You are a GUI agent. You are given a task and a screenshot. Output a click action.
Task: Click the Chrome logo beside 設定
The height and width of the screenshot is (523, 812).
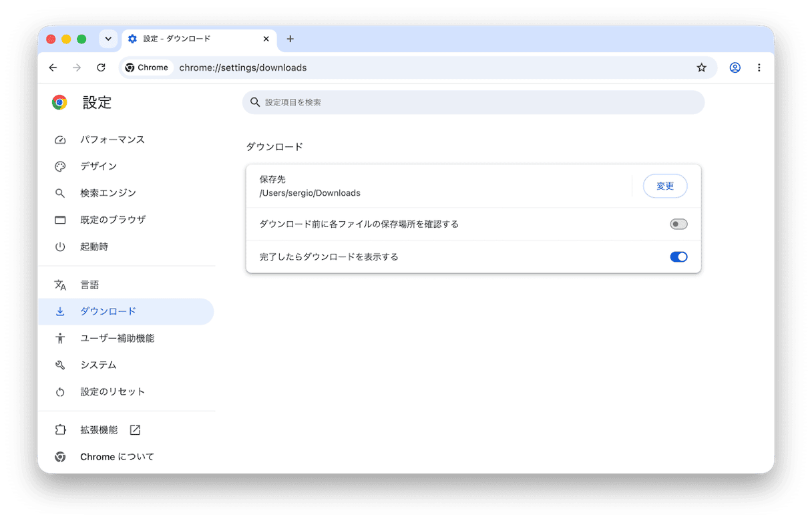pyautogui.click(x=59, y=102)
